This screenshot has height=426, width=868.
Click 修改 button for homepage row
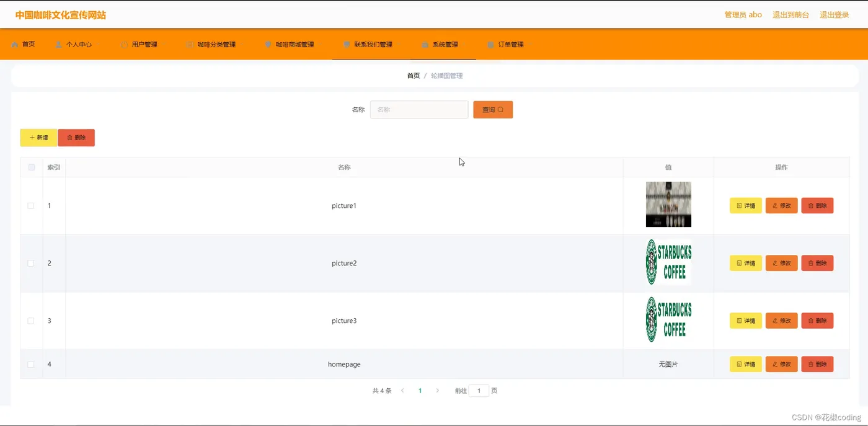coord(782,365)
